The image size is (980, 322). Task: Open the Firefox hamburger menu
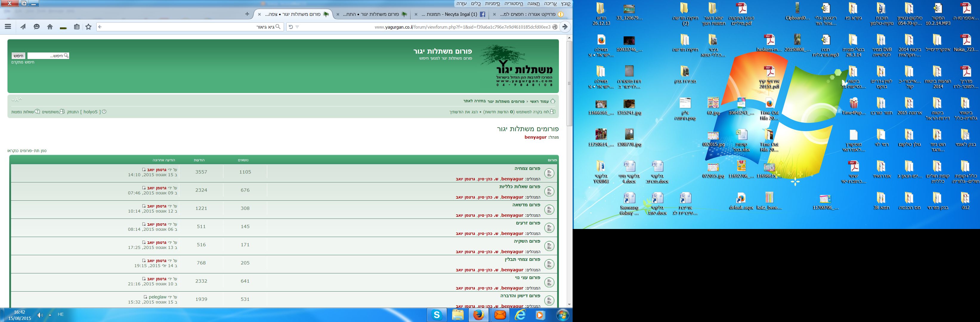click(x=8, y=27)
